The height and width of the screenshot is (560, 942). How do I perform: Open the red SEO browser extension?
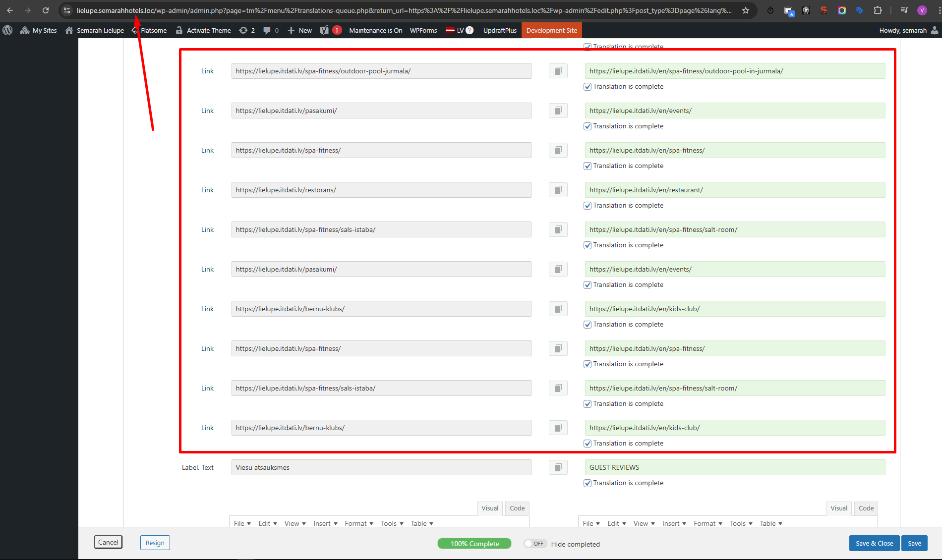point(824,10)
